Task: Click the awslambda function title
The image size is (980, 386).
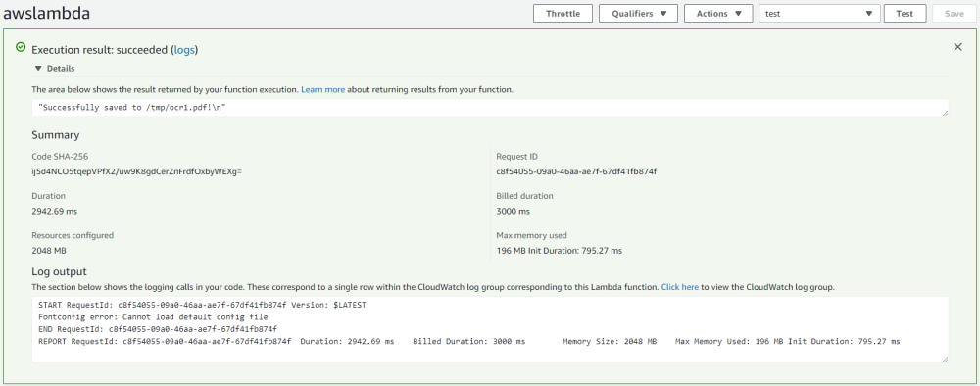Action: (x=47, y=13)
